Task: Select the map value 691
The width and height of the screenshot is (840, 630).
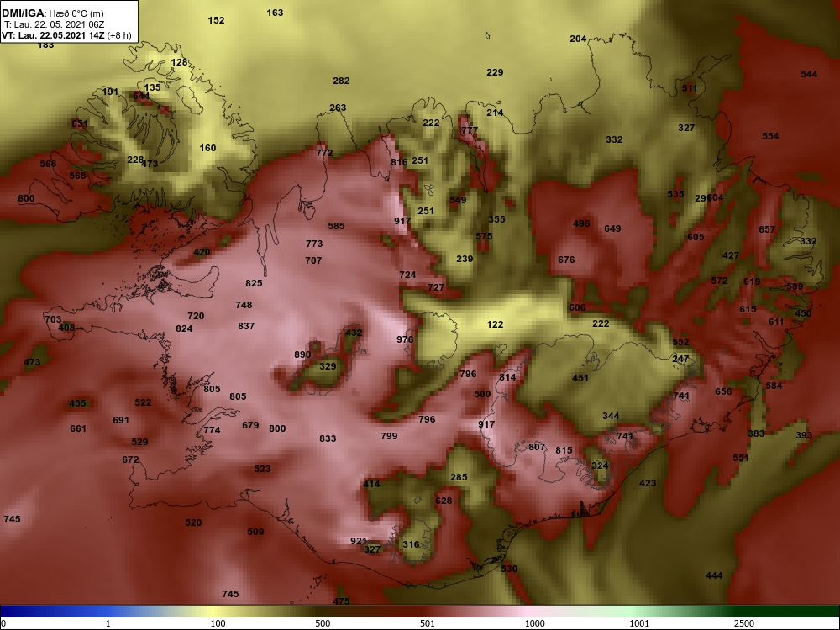Action: coord(121,420)
